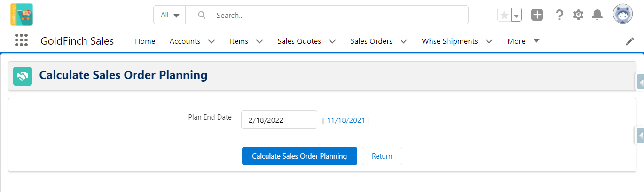The height and width of the screenshot is (192, 644).
Task: Click the pencil icon to edit navigation
Action: [630, 41]
